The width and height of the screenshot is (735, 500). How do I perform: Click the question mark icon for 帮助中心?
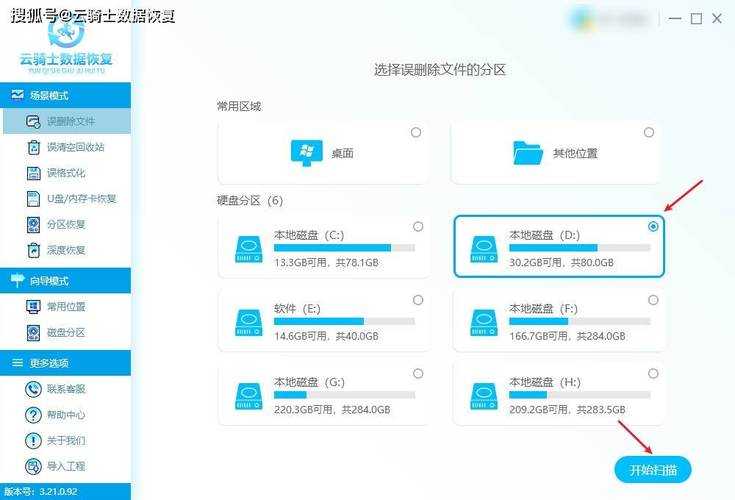tap(33, 415)
